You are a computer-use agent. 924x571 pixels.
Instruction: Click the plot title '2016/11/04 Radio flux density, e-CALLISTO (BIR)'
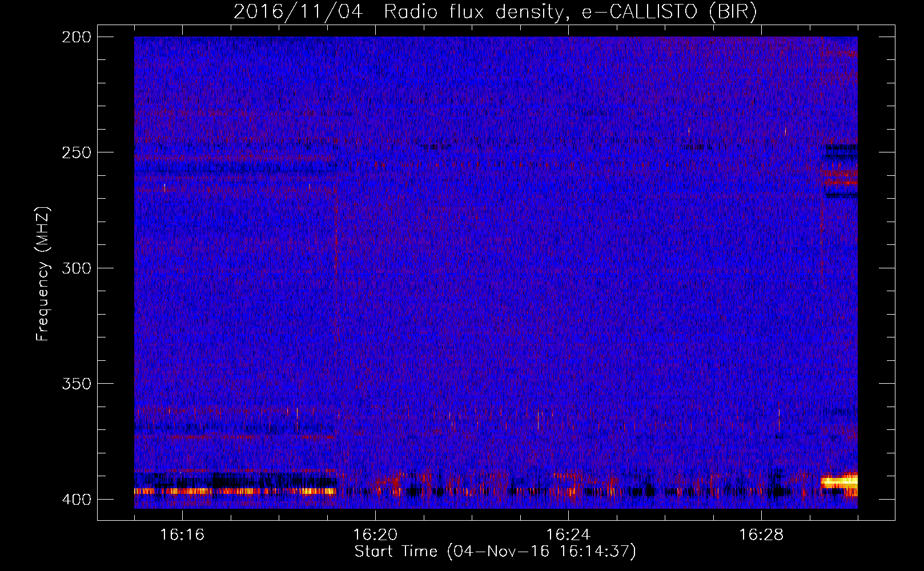coord(495,12)
